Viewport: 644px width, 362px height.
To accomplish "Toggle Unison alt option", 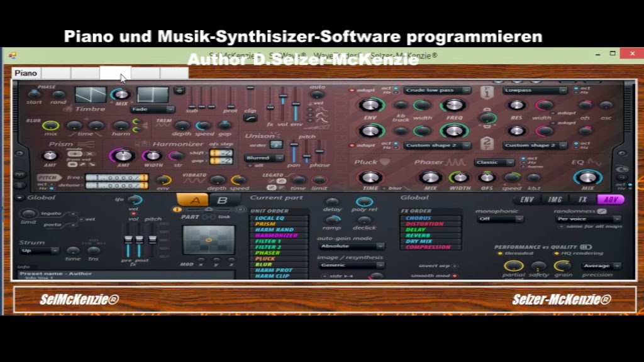I will 250,165.
